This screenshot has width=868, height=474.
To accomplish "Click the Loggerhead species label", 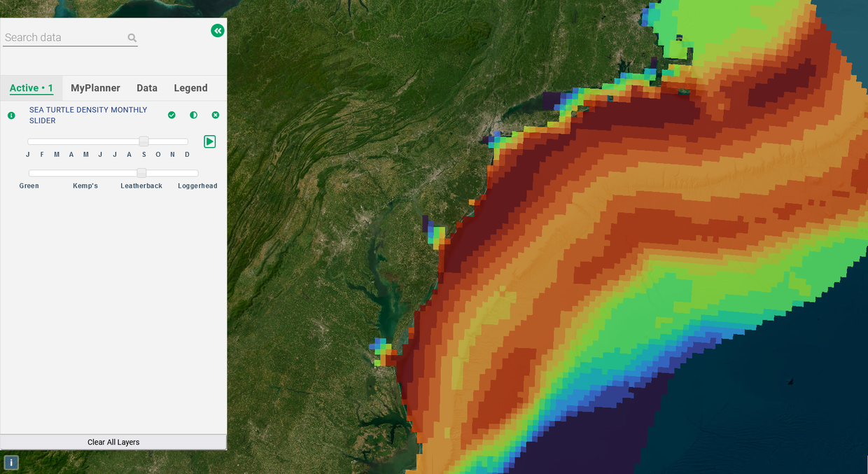I will tap(197, 186).
